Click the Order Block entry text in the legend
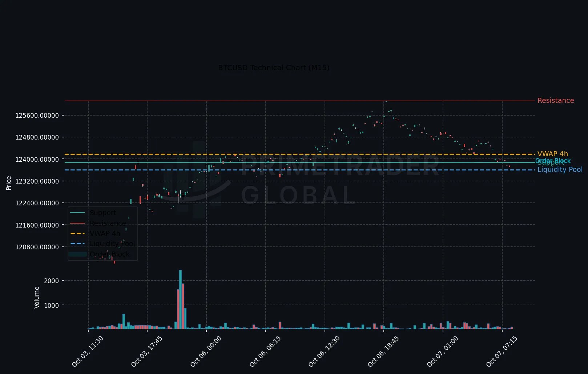Screen dimensions: 588x374 (x=110, y=254)
